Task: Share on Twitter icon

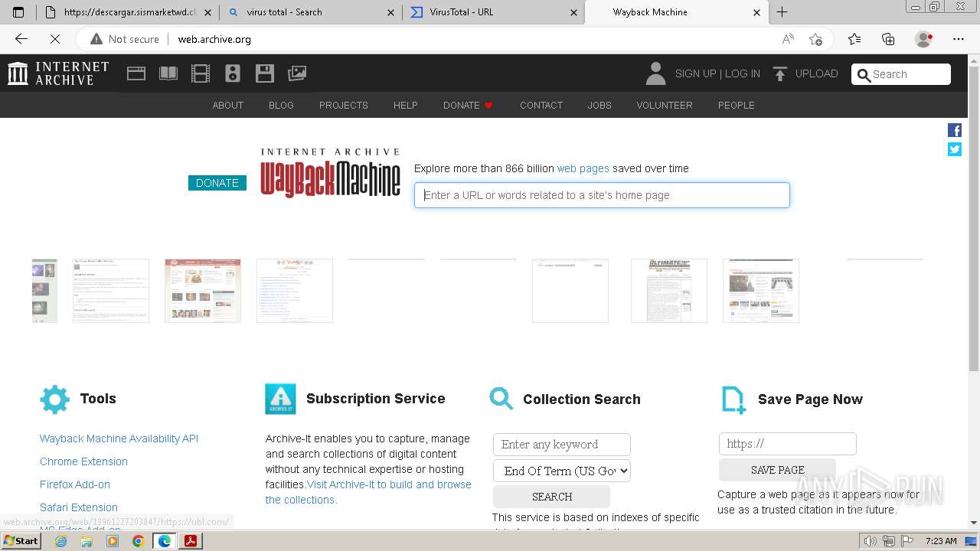Action: [955, 149]
